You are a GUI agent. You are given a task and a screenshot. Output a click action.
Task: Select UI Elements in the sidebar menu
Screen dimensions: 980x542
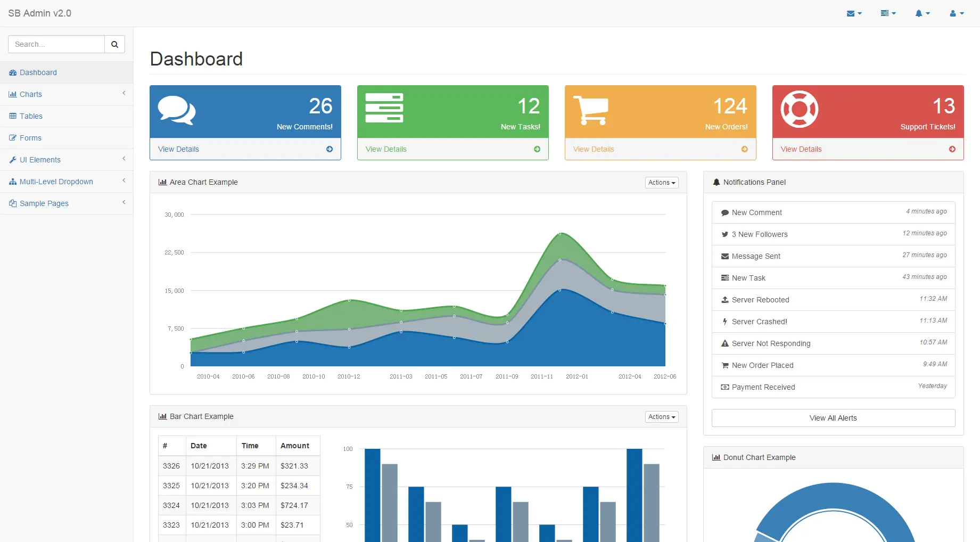[x=67, y=160]
